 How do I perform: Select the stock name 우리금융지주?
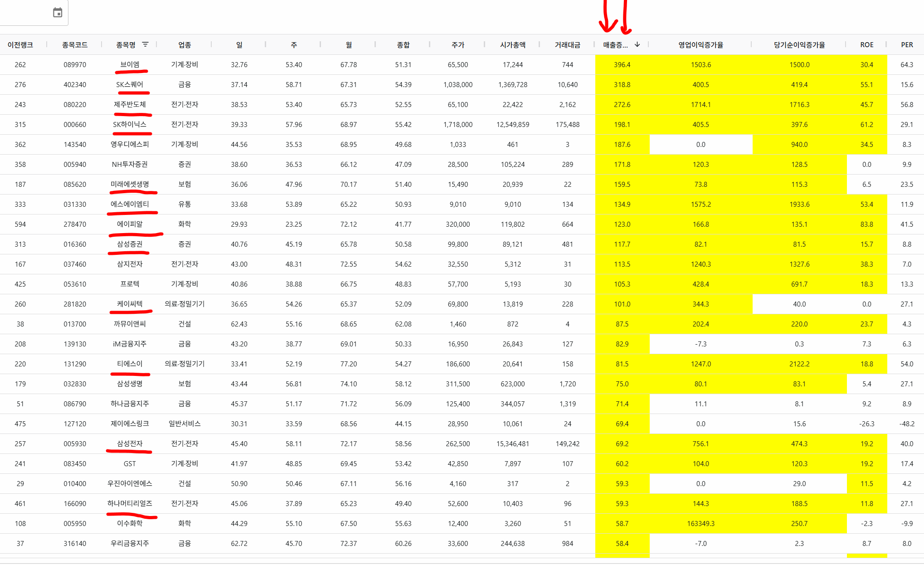[130, 544]
